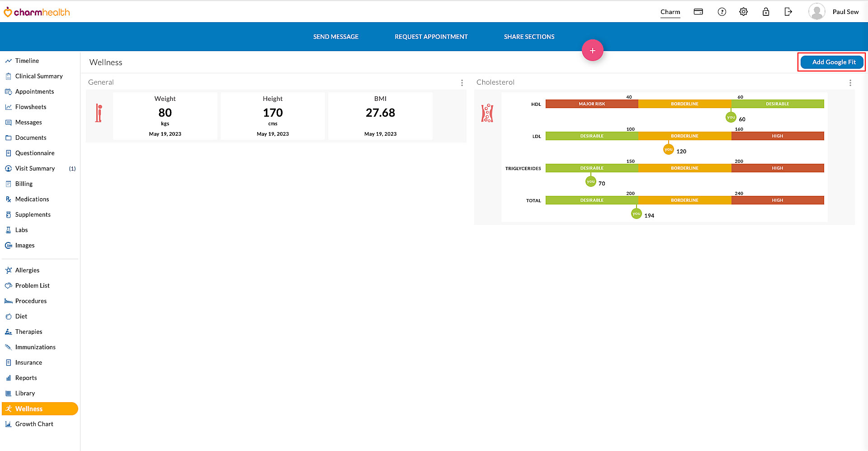Select SHARE SECTIONS in the top menu
Image resolution: width=868 pixels, height=451 pixels.
click(528, 37)
